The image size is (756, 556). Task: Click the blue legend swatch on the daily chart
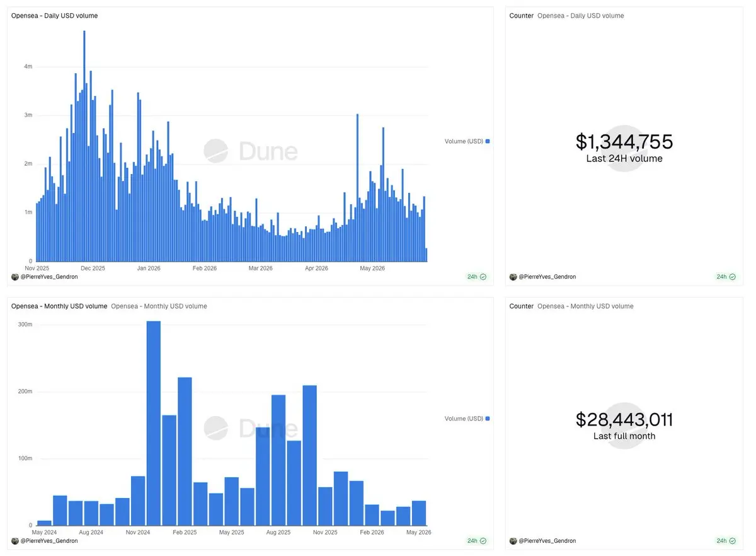tap(488, 141)
